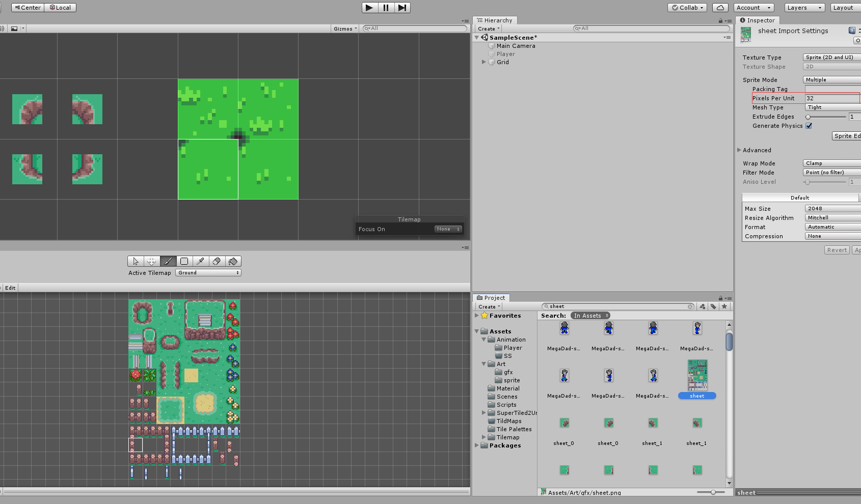
Task: Expand the Grid object in the Hierarchy
Action: 484,62
